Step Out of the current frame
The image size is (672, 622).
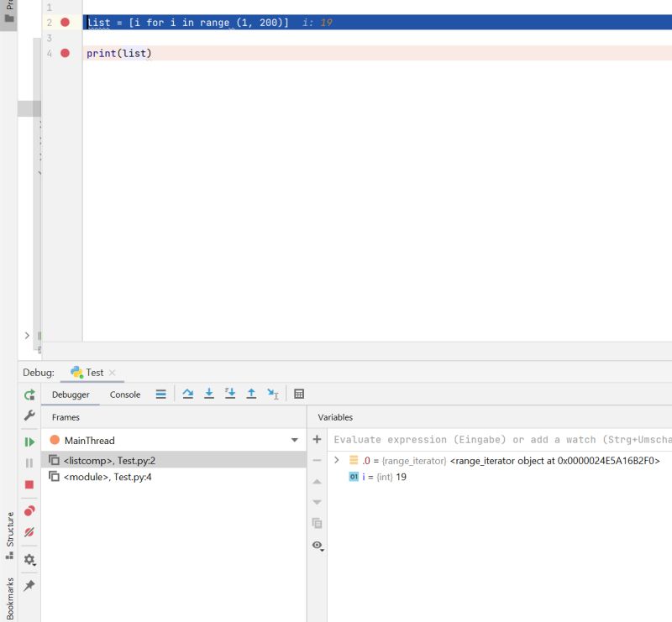point(249,394)
